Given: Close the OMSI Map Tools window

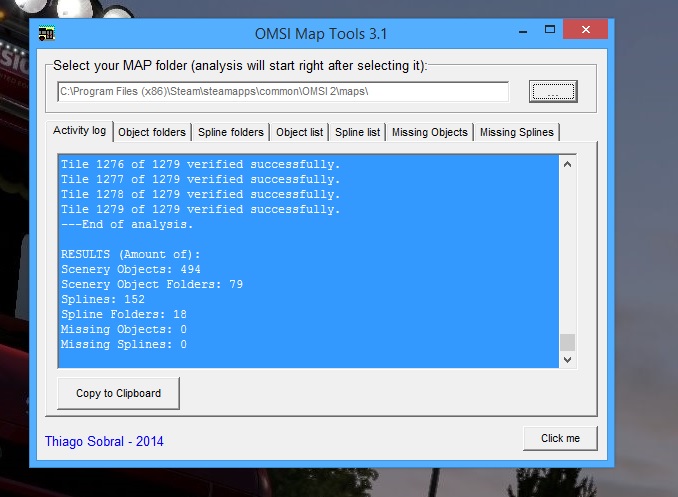Looking at the screenshot, I should [x=584, y=32].
